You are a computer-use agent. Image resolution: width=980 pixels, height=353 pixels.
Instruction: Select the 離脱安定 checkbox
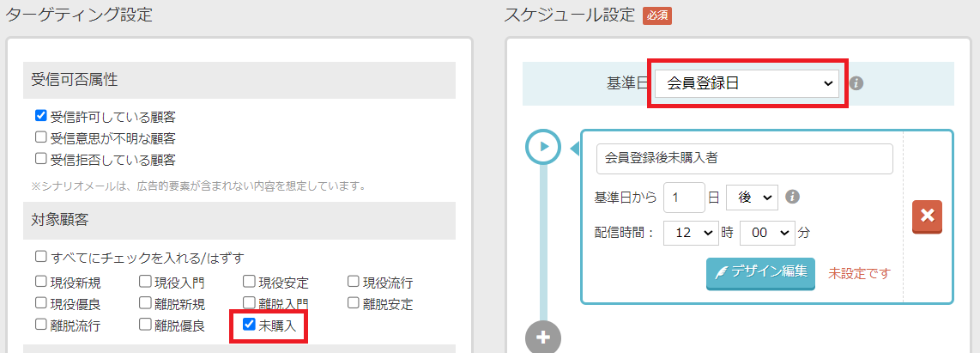pos(354,303)
